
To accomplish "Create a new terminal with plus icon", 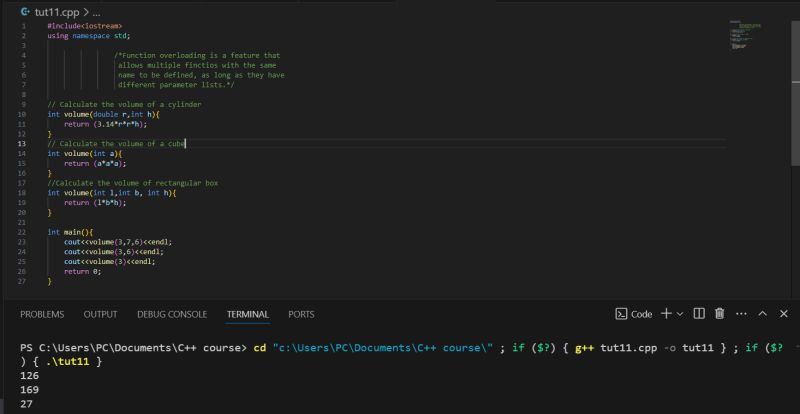I will (x=666, y=314).
